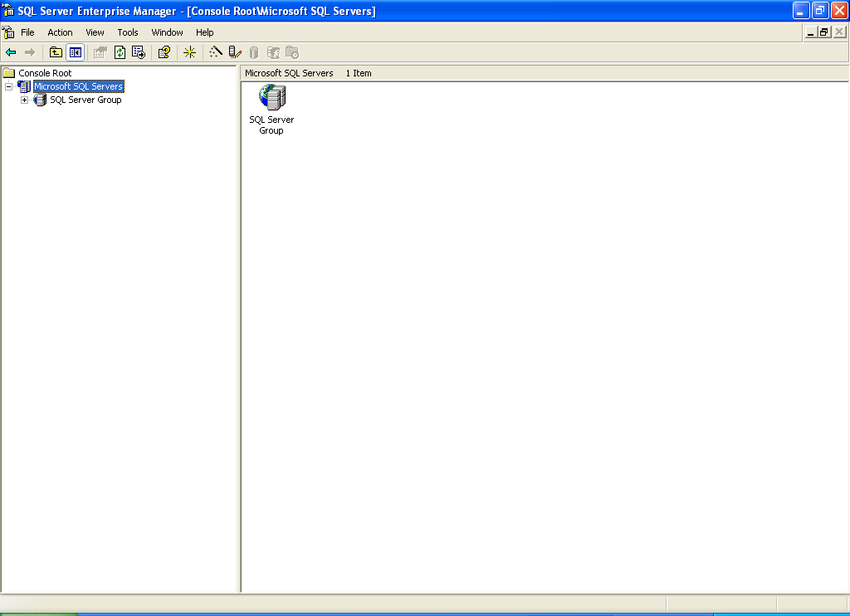This screenshot has width=850, height=616.
Task: Open the View menu
Action: pos(95,32)
